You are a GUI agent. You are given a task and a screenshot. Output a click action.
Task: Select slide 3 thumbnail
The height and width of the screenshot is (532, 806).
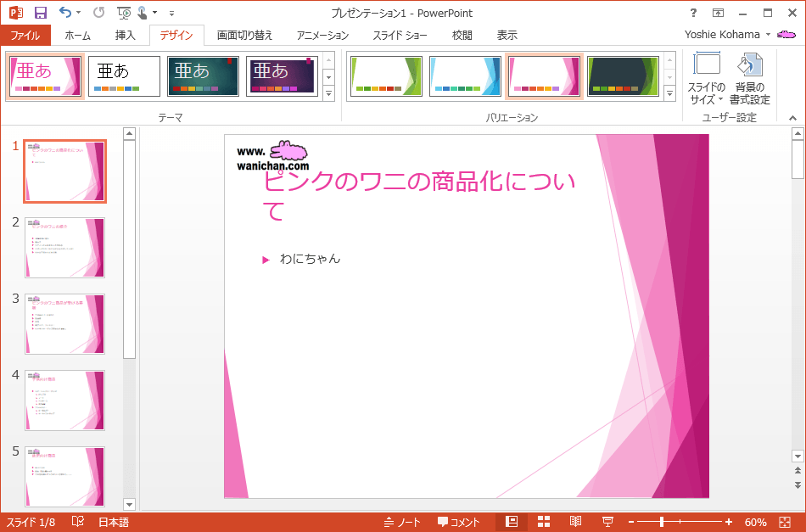tap(64, 324)
